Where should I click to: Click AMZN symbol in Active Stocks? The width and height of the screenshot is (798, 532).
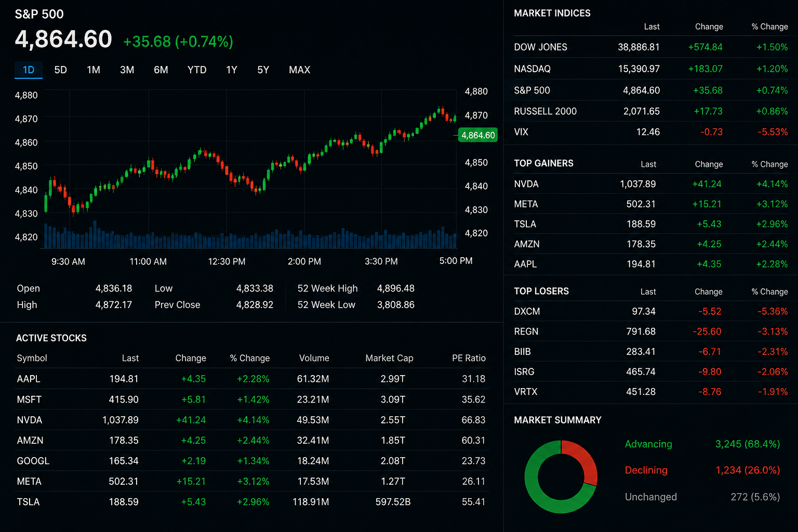click(30, 440)
